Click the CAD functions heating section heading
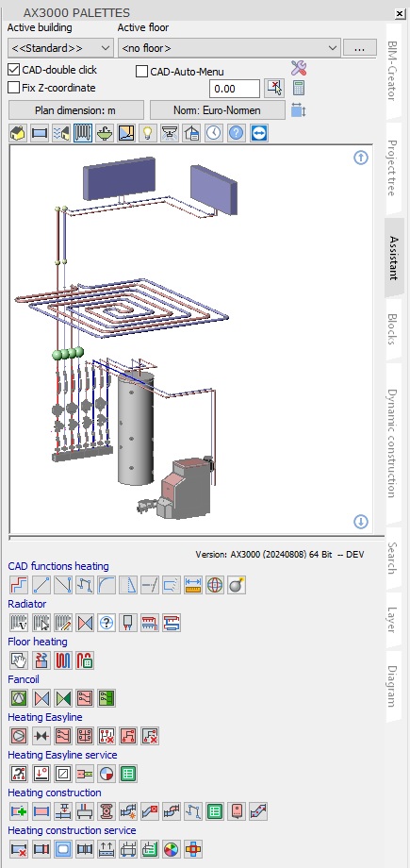Screen dimensions: 410x868 pyautogui.click(x=58, y=566)
